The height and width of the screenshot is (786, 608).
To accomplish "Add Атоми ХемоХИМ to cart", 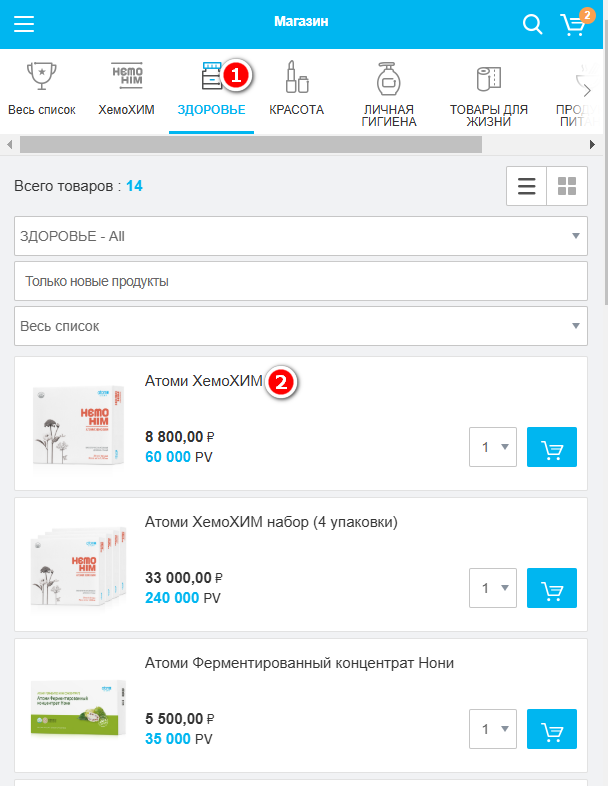I will click(552, 447).
